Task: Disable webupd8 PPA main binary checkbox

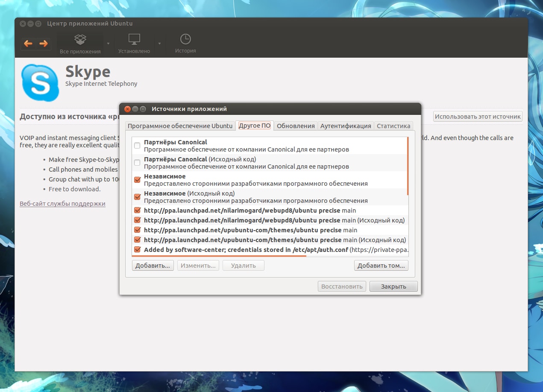Action: click(x=137, y=210)
